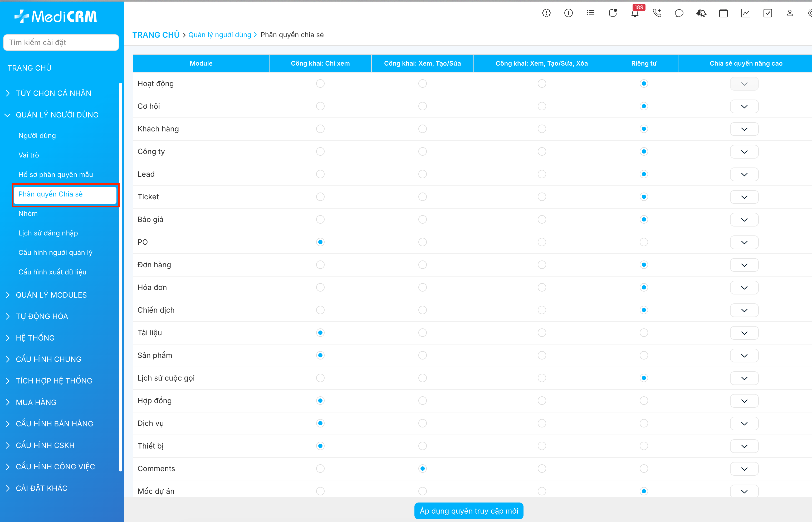Click 'Áp dụng quyền truy cập mới' button
The image size is (812, 522).
(x=468, y=511)
